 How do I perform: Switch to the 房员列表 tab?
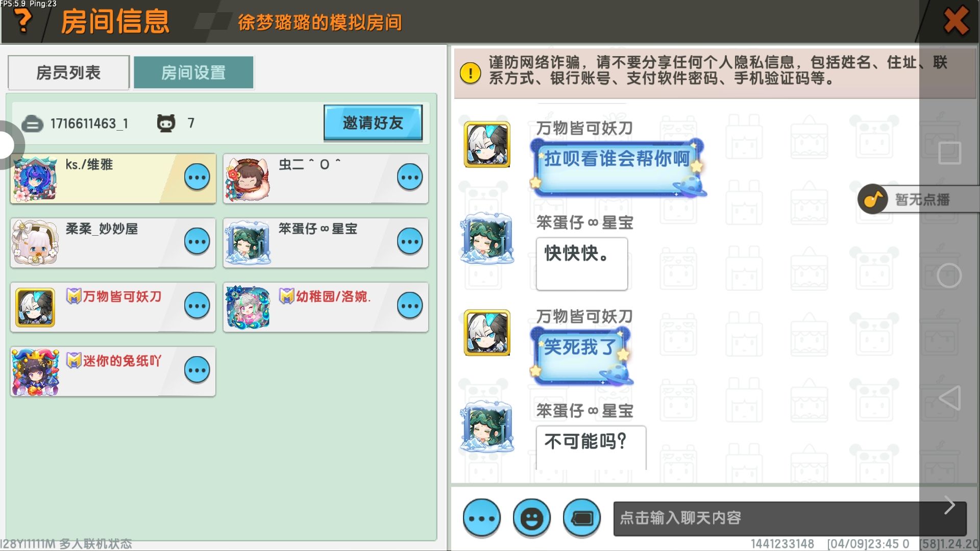68,72
